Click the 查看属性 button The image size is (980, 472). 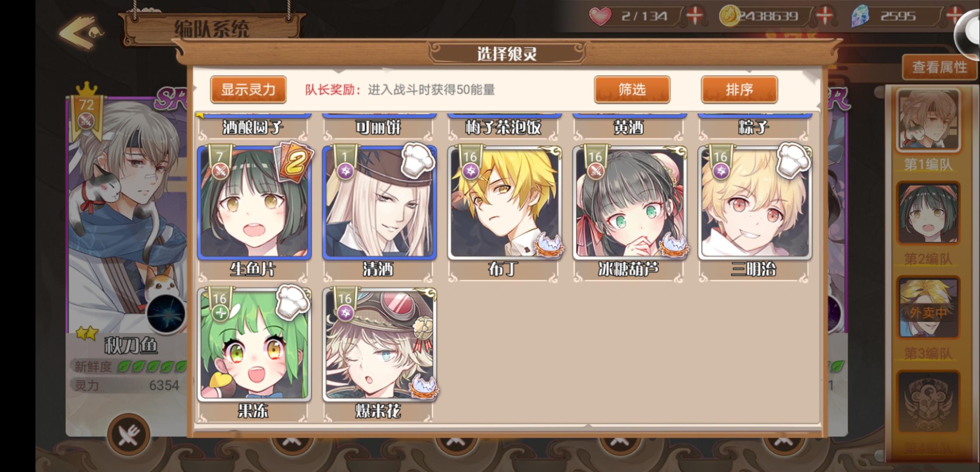pos(939,67)
